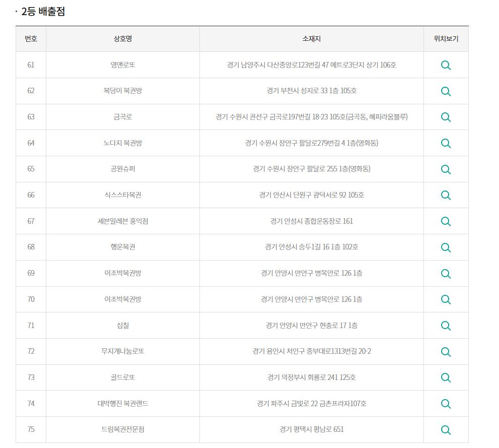Click row number 65
This screenshot has width=499, height=448.
tap(31, 169)
